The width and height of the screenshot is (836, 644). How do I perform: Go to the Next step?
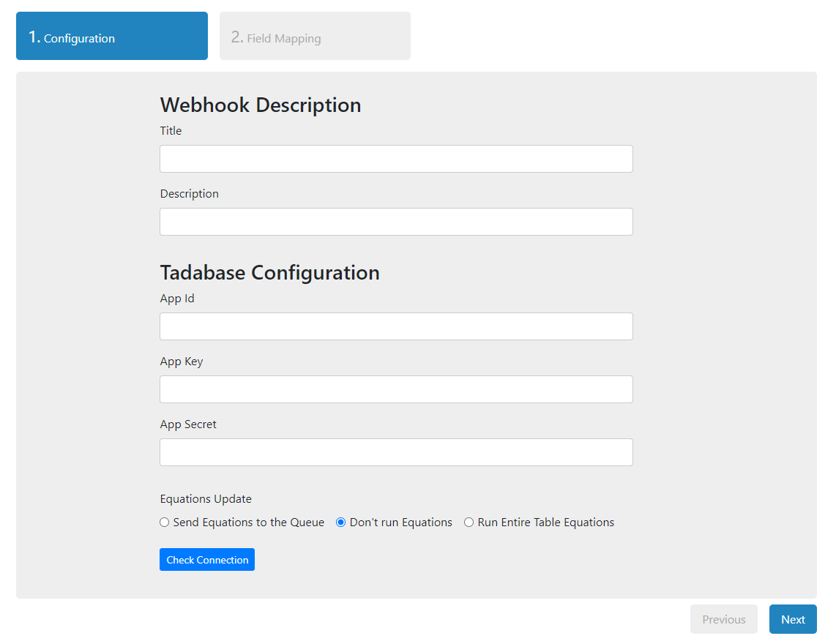click(793, 619)
